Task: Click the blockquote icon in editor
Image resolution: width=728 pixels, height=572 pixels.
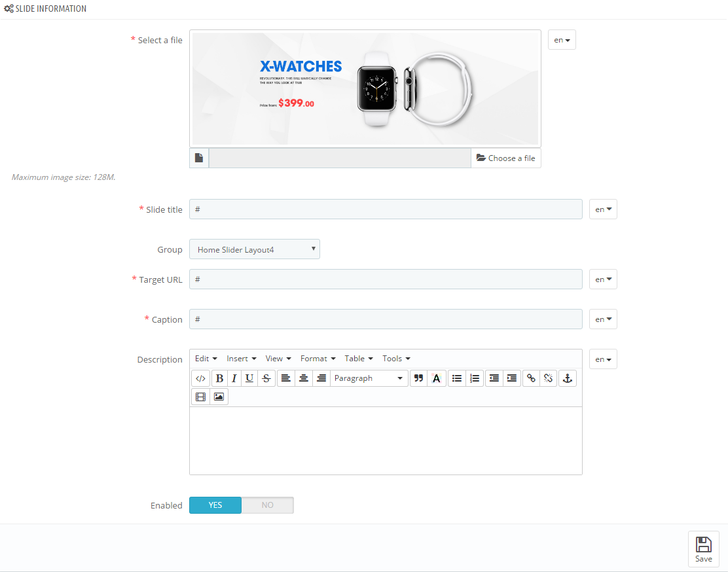Action: pos(419,378)
